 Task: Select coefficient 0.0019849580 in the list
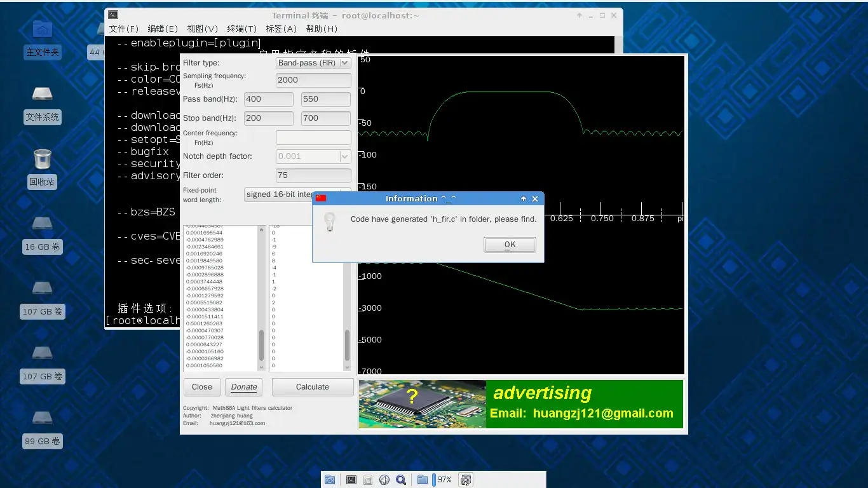pos(204,261)
